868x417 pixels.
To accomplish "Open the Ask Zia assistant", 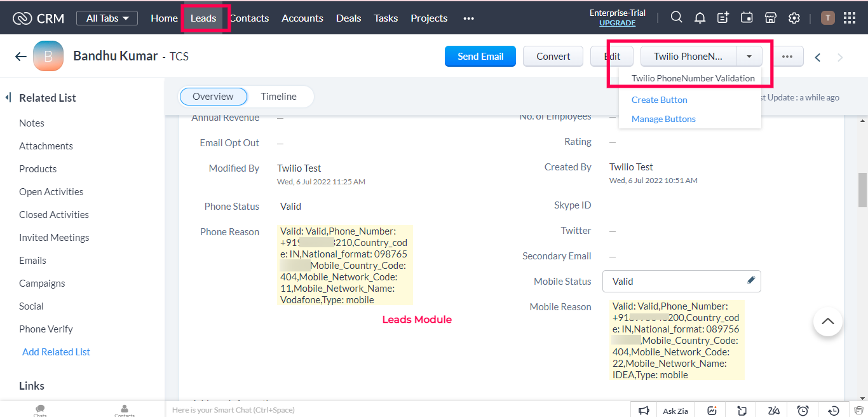I will [675, 411].
